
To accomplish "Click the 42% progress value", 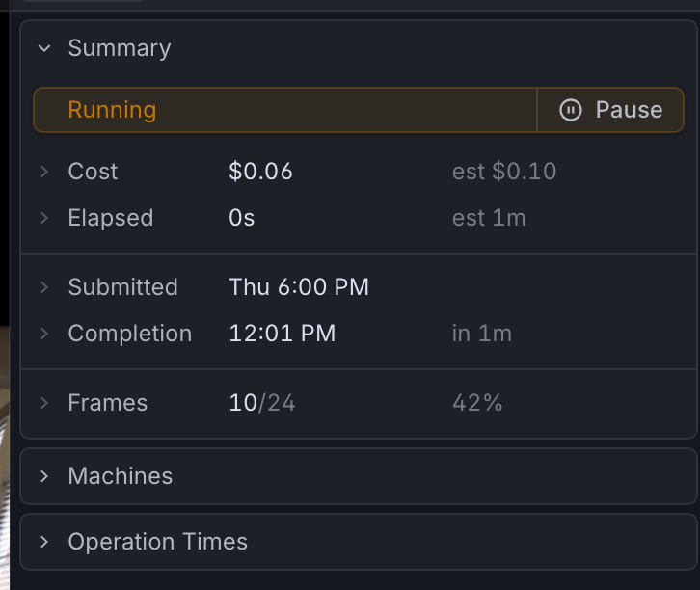I will (477, 403).
